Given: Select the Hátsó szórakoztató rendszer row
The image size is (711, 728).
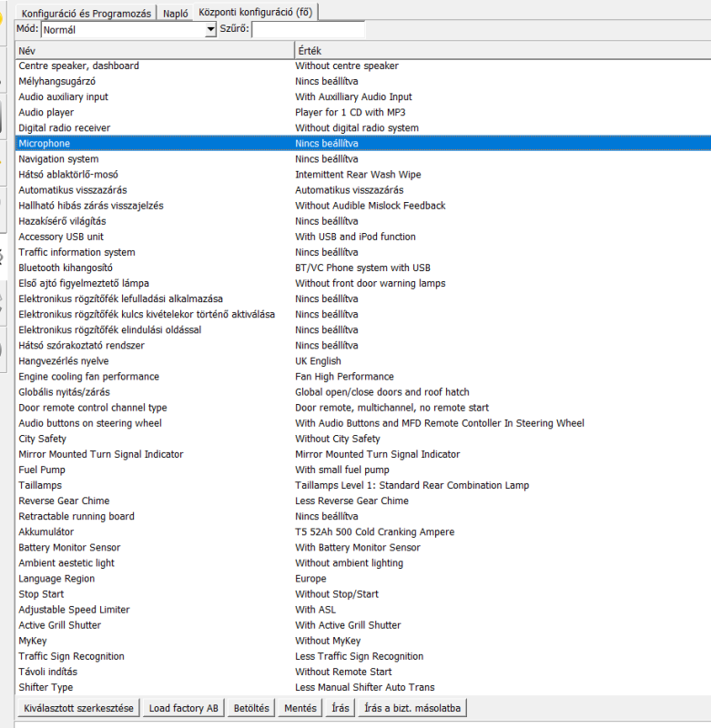Looking at the screenshot, I should pos(363,346).
